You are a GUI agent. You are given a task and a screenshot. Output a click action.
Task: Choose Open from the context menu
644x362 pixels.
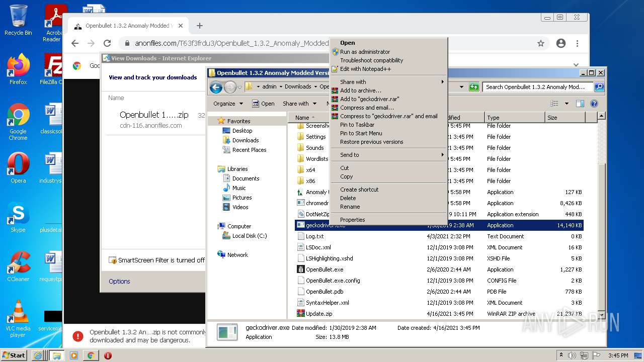pyautogui.click(x=388, y=43)
